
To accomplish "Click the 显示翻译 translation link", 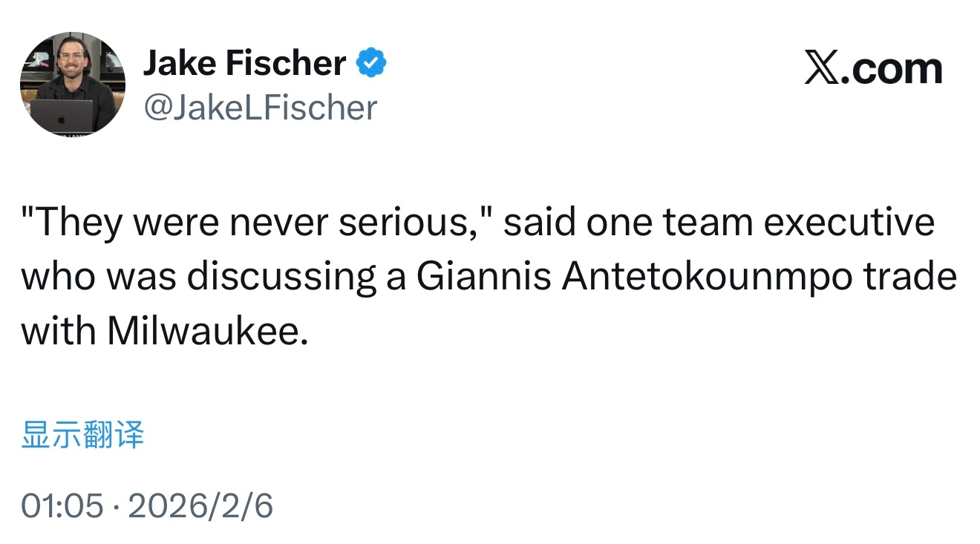I will [82, 435].
